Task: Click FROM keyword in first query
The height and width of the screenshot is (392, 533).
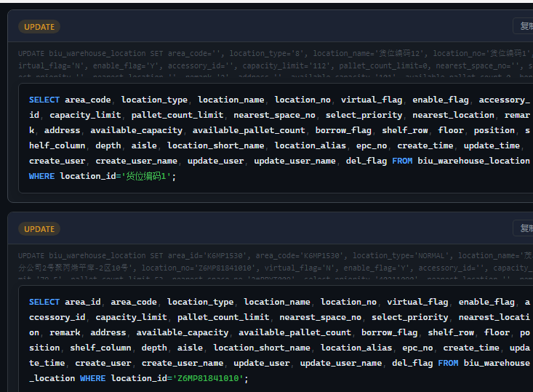Action: (402, 161)
